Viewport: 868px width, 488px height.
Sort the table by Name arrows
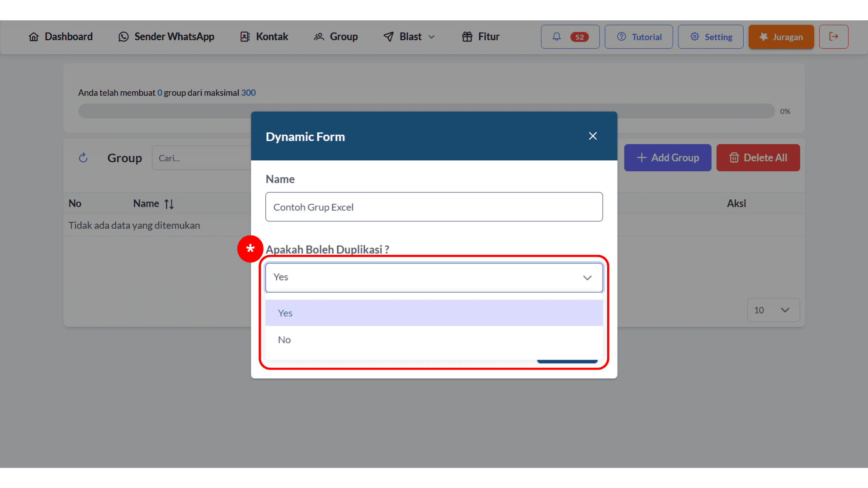[169, 204]
